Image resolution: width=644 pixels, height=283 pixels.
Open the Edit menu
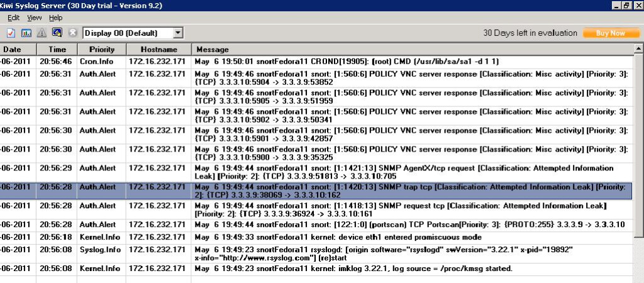14,18
